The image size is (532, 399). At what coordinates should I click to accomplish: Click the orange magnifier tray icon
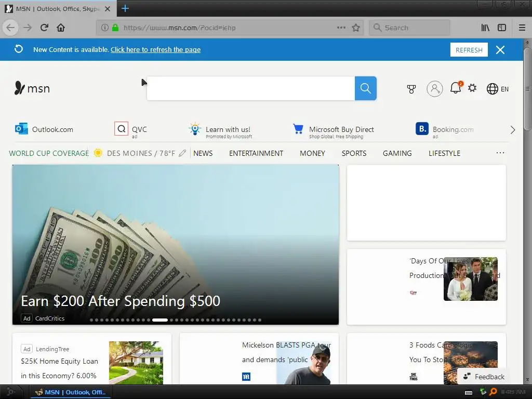pyautogui.click(x=494, y=392)
